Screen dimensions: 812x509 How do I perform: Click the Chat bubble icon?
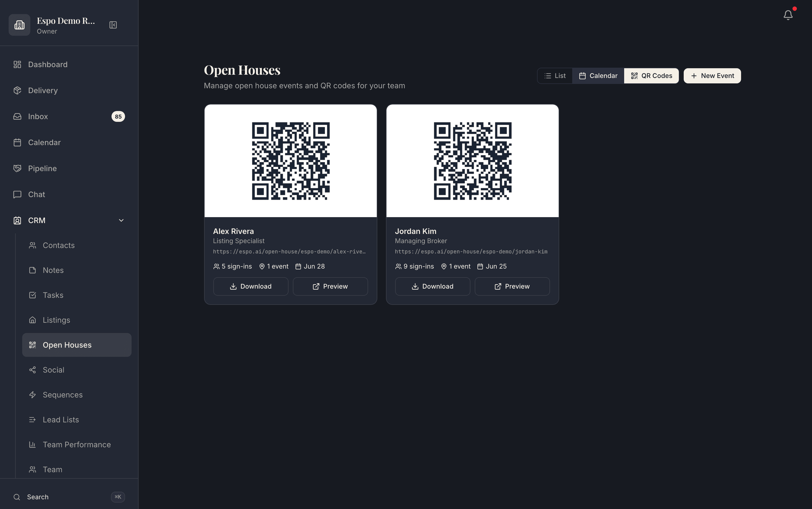17,194
